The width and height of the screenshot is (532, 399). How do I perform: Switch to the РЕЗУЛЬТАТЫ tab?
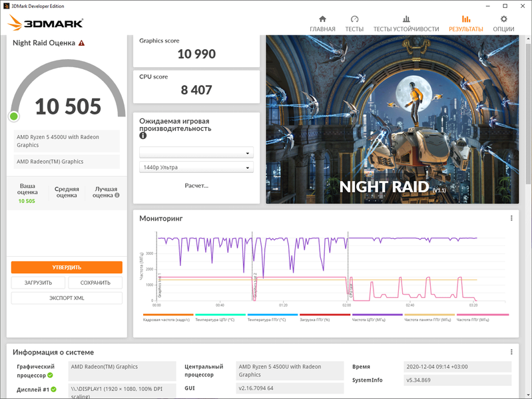pos(465,23)
